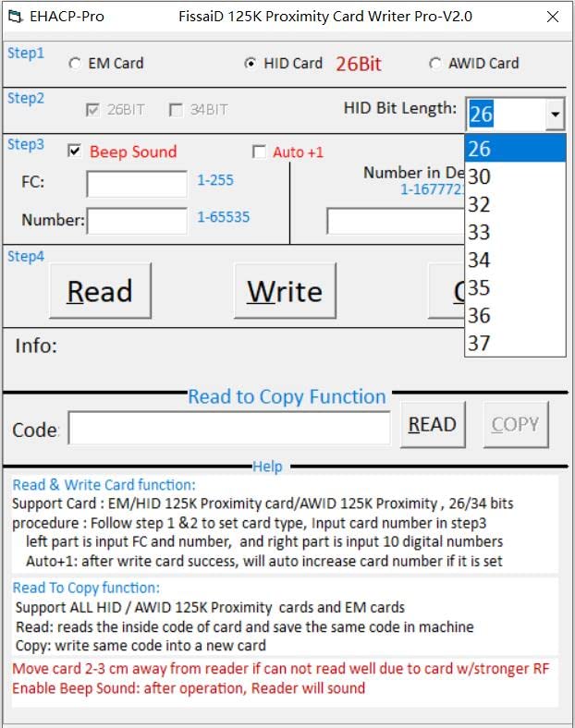Select the HID Card radio button
Viewport: 575px width, 728px height.
tap(250, 63)
